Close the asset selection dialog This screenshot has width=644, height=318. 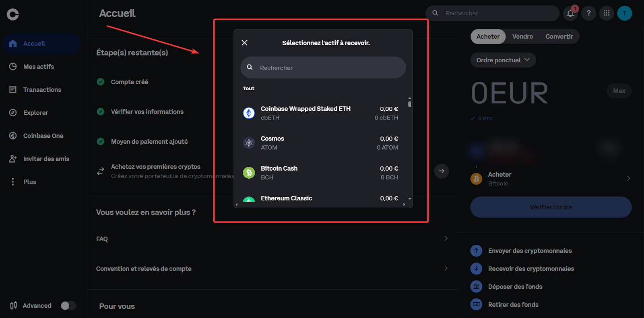coord(244,43)
